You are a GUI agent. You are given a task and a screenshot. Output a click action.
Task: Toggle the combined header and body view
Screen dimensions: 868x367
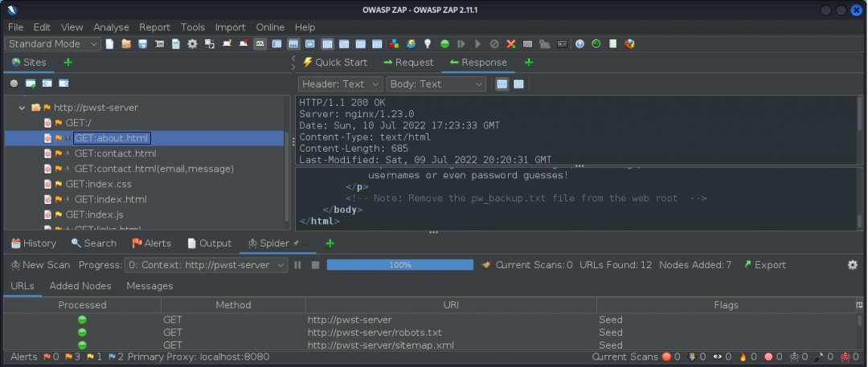518,84
